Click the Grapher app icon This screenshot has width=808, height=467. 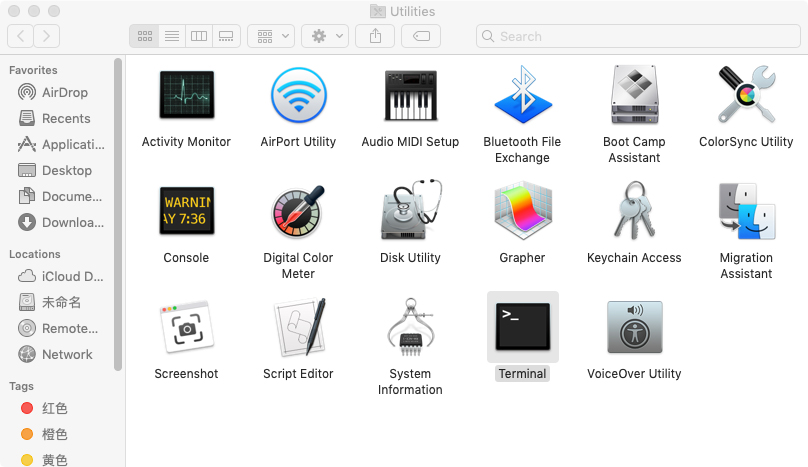[x=522, y=211]
